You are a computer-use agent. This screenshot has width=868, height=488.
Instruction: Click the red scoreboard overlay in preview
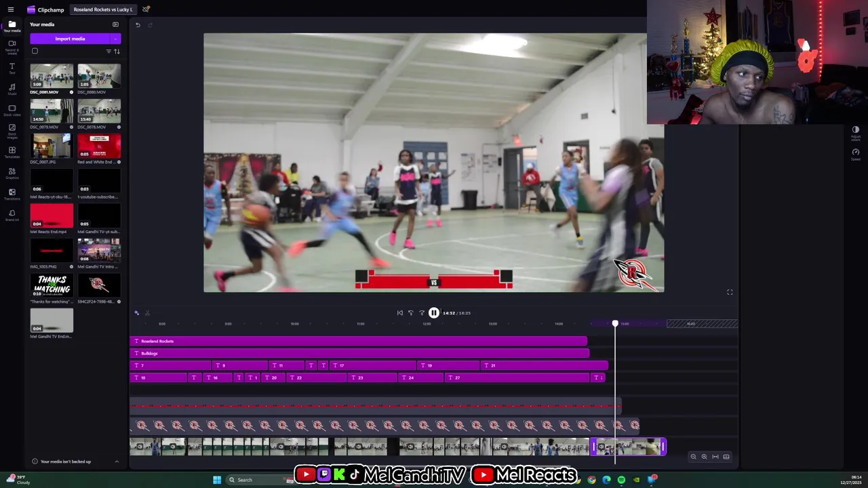point(434,279)
